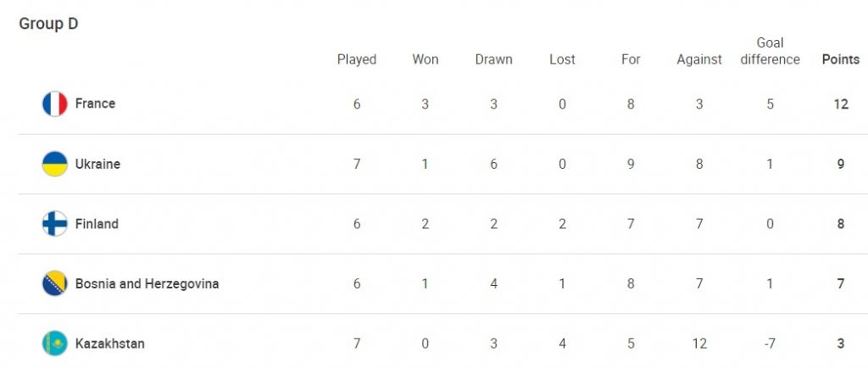Select France's points value of 12
Viewport: 868px width, 369px height.
[841, 103]
